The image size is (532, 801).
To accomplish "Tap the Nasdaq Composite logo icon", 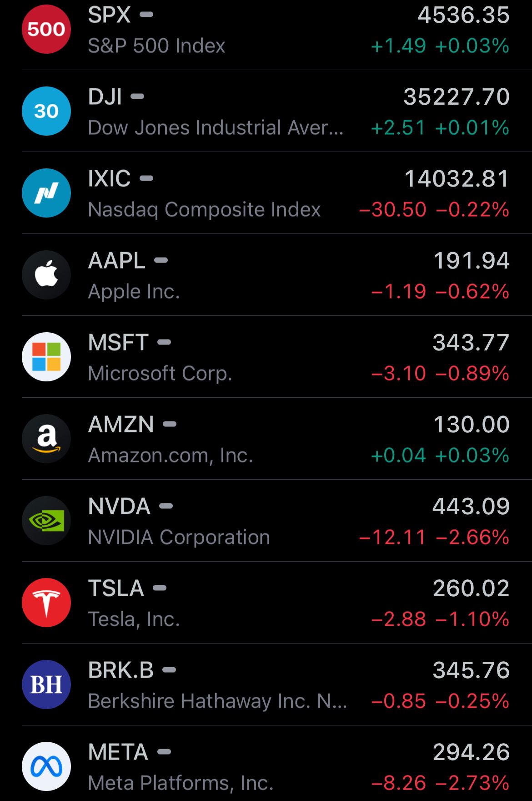I will pyautogui.click(x=46, y=193).
